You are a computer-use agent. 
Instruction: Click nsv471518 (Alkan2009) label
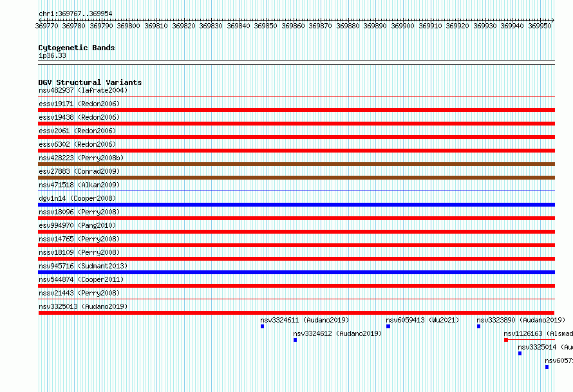79,185
